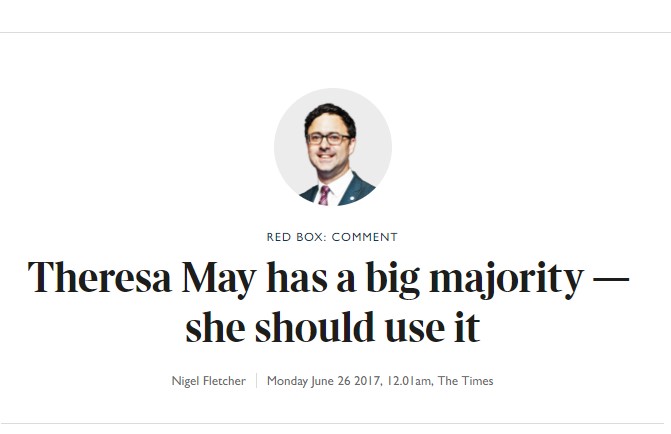Click "The Times" publication name
The image size is (671, 434).
465,381
